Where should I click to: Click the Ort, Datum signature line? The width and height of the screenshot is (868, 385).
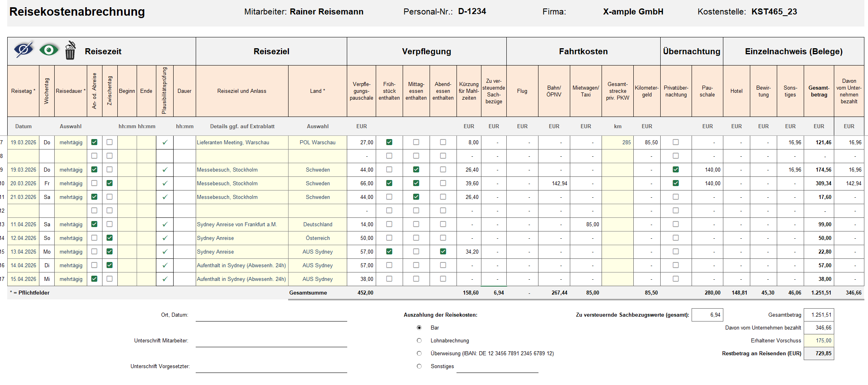tap(271, 316)
